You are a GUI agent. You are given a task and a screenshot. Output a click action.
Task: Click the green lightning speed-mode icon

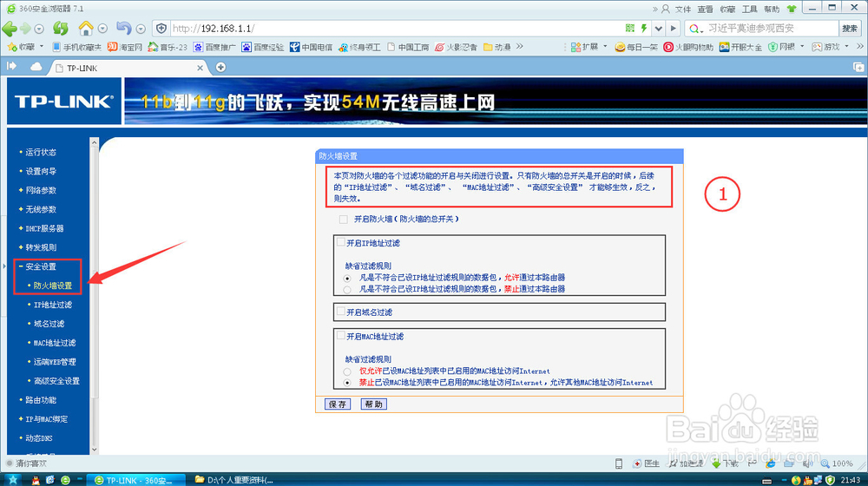(x=644, y=29)
